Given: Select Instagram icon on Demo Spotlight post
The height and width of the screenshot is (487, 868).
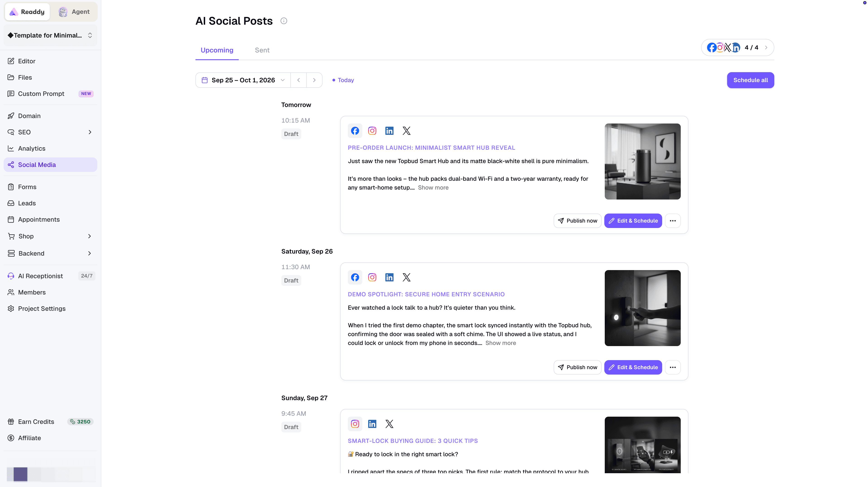Looking at the screenshot, I should 372,277.
